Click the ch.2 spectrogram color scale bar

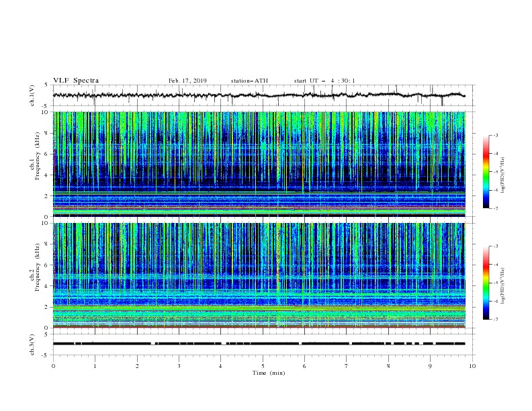click(486, 283)
